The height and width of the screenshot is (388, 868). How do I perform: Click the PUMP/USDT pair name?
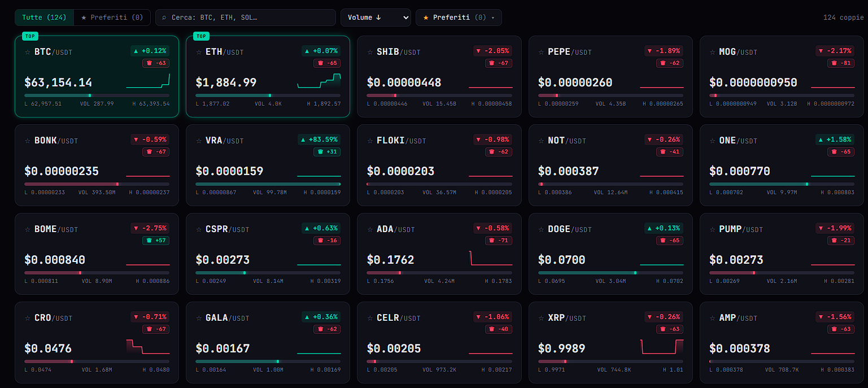(741, 229)
